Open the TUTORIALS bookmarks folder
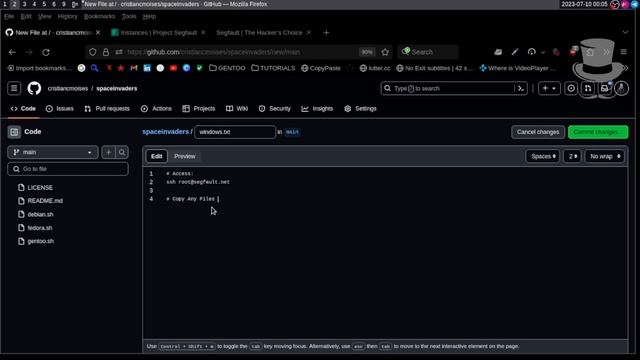Viewport: 640px width, 360px height. click(x=273, y=68)
